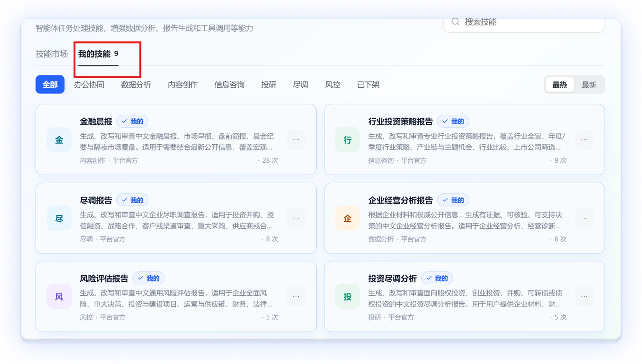Click 数据分析 · 平台官方 label
642x364 pixels.
click(x=397, y=239)
